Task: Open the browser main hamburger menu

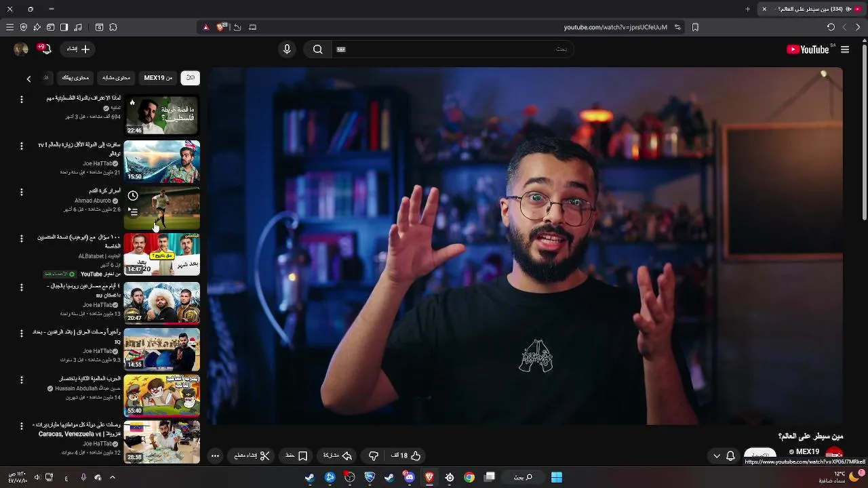Action: pos(9,27)
